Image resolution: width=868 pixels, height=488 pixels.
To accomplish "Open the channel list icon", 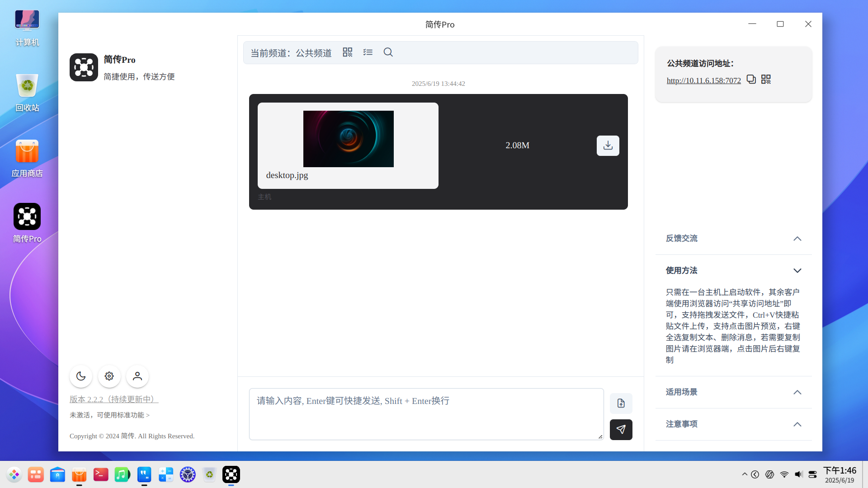I will pos(368,52).
